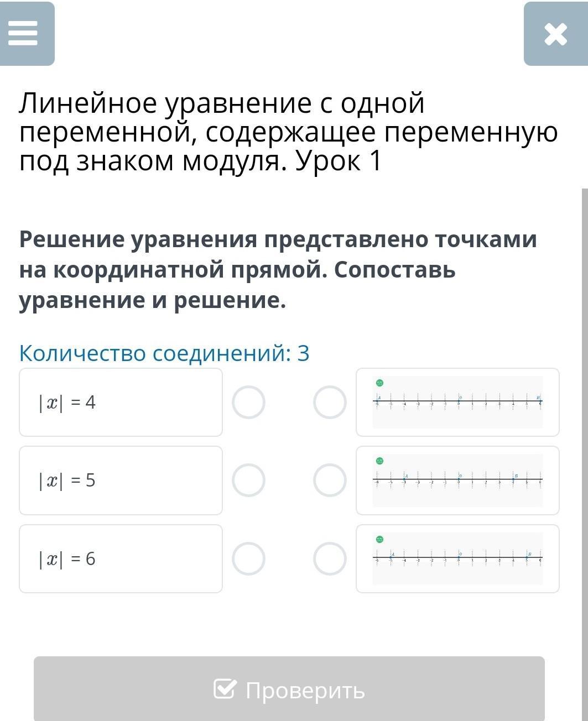Select connector circle beside number line with points at ±5
The image size is (588, 721).
point(330,558)
